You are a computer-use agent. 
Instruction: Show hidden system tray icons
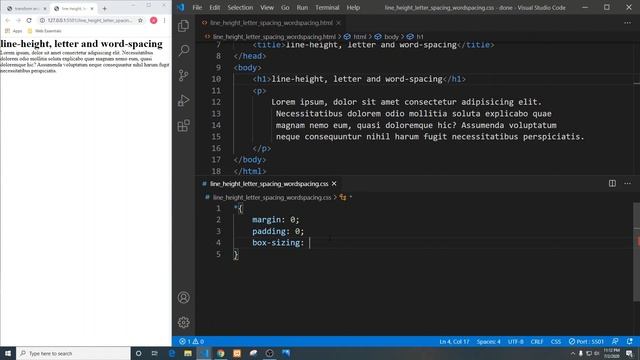pos(572,353)
